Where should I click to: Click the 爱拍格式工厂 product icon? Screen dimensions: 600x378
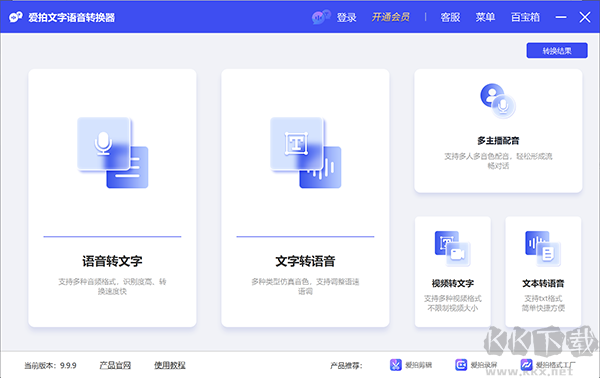coord(526,365)
